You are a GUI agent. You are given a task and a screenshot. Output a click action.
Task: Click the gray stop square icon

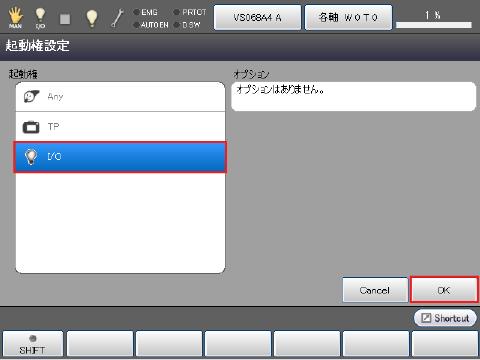[x=65, y=19]
